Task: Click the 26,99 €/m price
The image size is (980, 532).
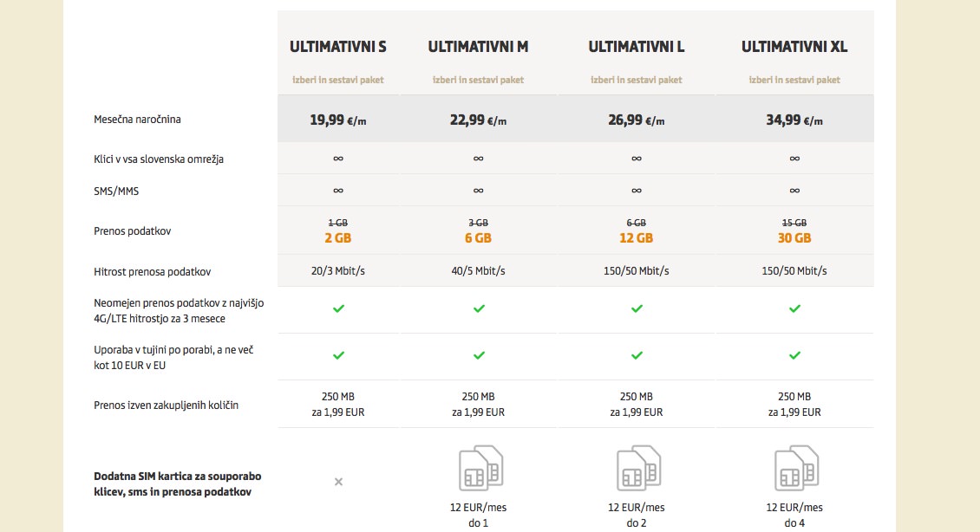Action: tap(637, 120)
